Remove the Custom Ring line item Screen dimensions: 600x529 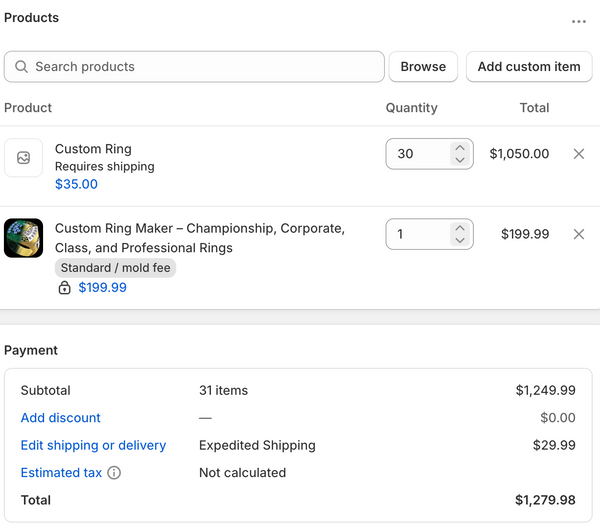(x=579, y=154)
